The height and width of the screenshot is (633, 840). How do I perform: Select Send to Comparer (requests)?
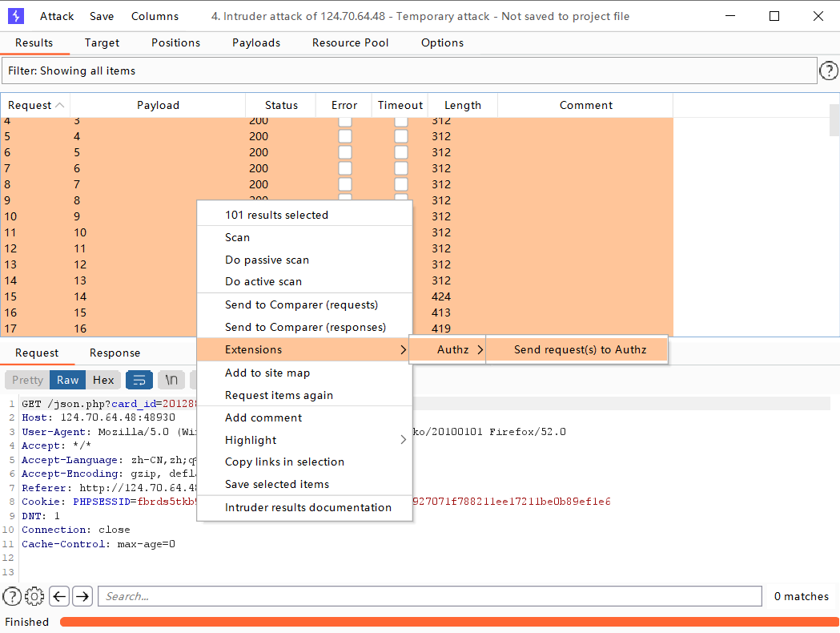click(305, 304)
